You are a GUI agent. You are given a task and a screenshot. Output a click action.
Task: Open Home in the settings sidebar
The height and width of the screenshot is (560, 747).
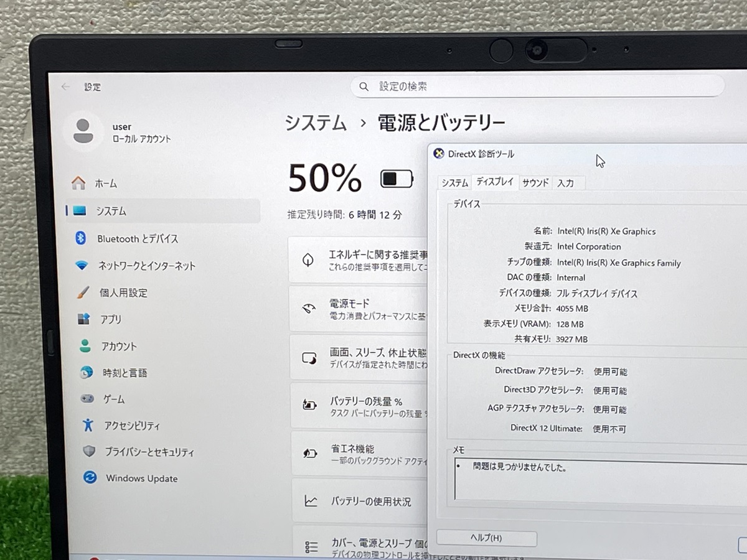coord(105,184)
